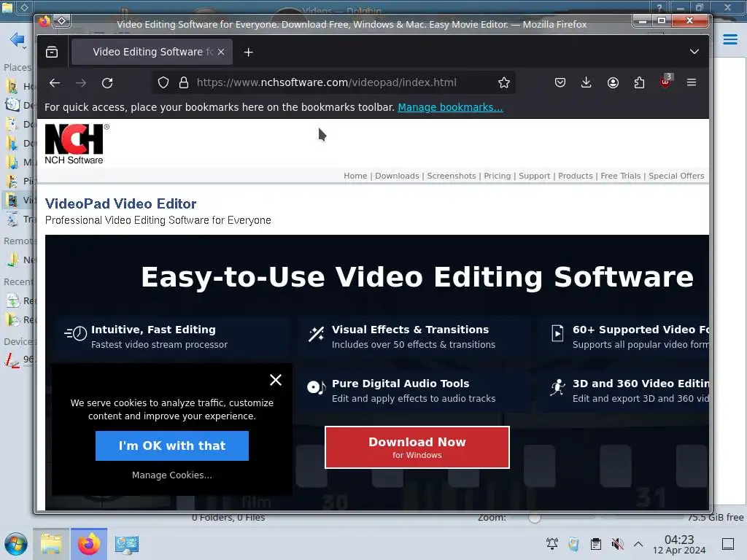This screenshot has height=560, width=747.
Task: Open Free Trials navigation link
Action: [620, 176]
